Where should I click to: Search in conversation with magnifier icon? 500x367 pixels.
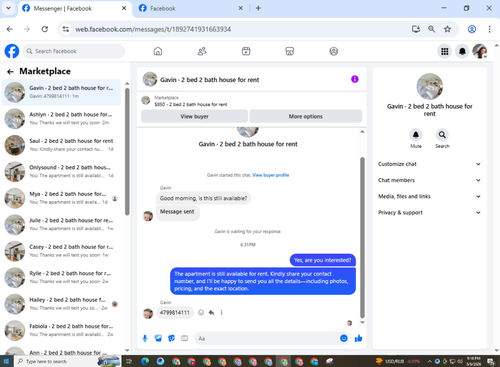tap(442, 135)
